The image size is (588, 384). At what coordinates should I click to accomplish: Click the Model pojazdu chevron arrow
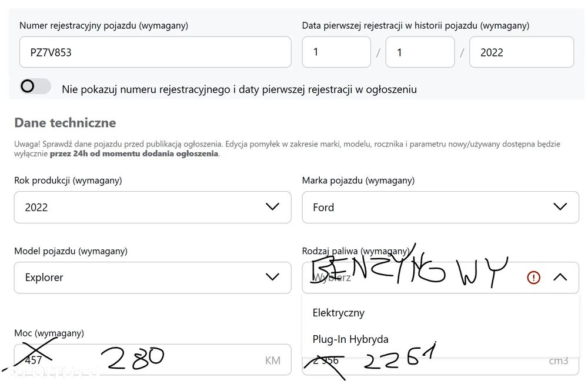(x=272, y=277)
